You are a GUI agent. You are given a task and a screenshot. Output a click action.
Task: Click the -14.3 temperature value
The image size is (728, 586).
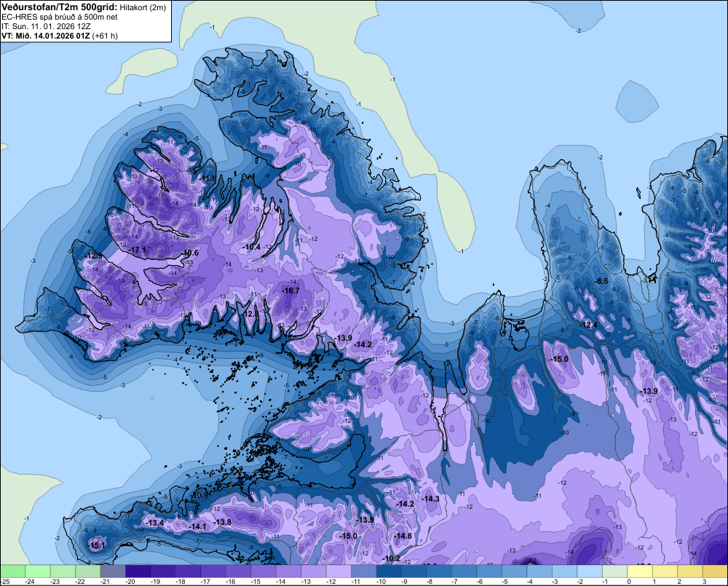(x=430, y=498)
